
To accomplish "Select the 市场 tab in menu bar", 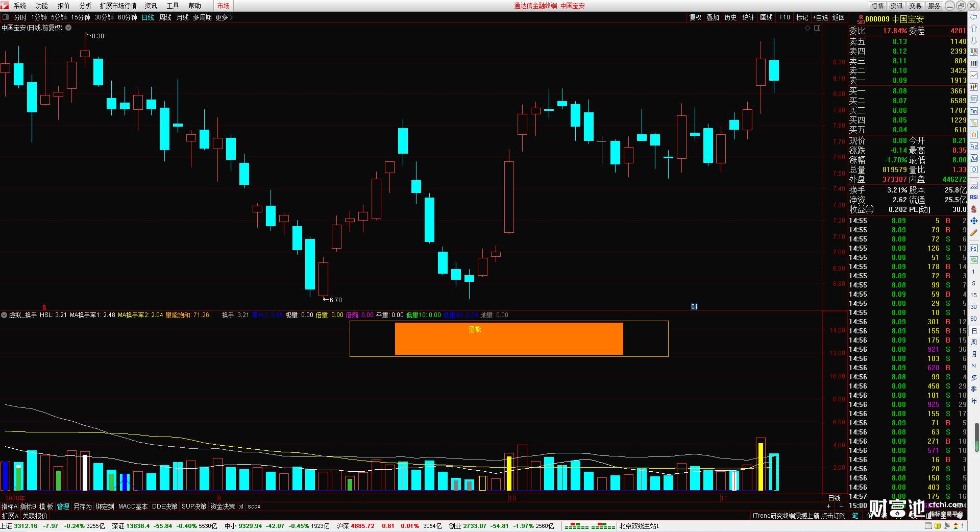I will tap(224, 6).
